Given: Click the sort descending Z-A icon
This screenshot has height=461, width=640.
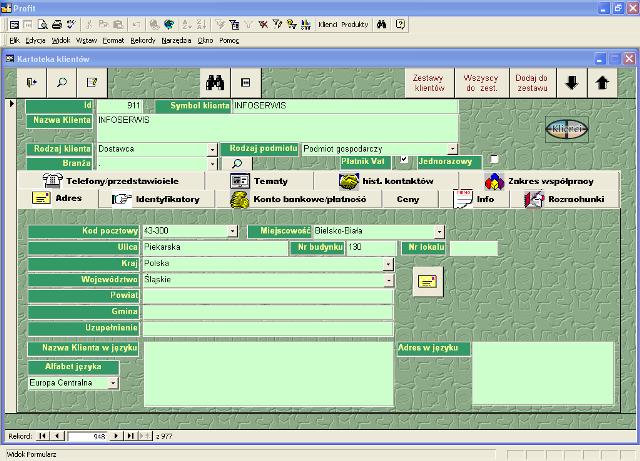Looking at the screenshot, I should tap(201, 24).
